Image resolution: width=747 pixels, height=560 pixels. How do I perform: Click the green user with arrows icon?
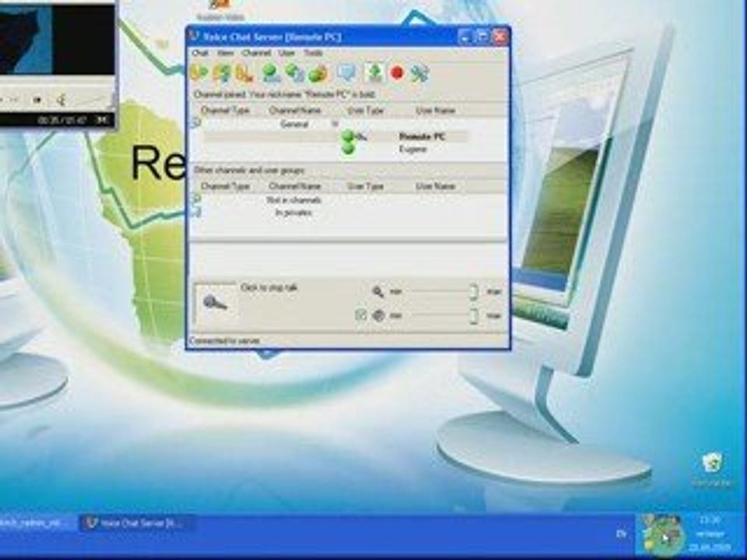pos(294,73)
